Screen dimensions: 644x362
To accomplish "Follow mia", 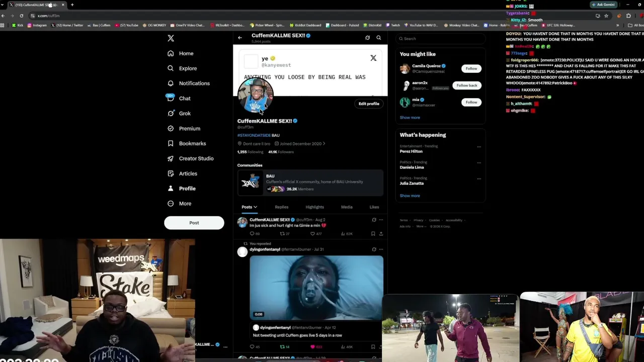I will point(471,102).
